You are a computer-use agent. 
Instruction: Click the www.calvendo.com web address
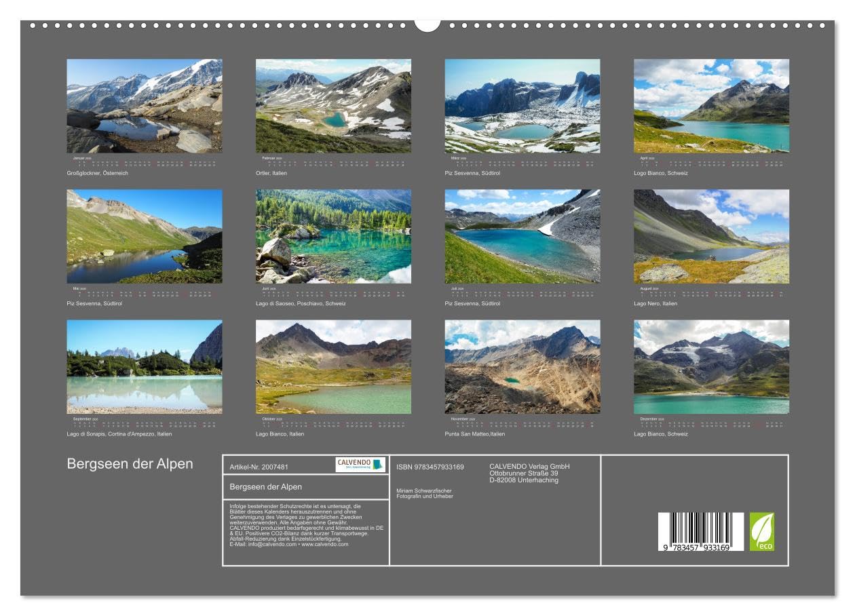tap(325, 544)
